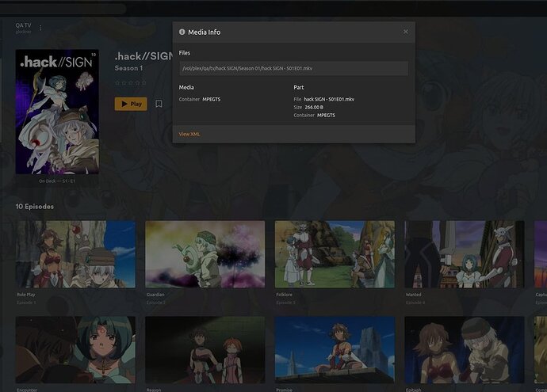Screen dimensions: 547x392
Task: Click the 'Role Play' episode title
Action: point(26,295)
